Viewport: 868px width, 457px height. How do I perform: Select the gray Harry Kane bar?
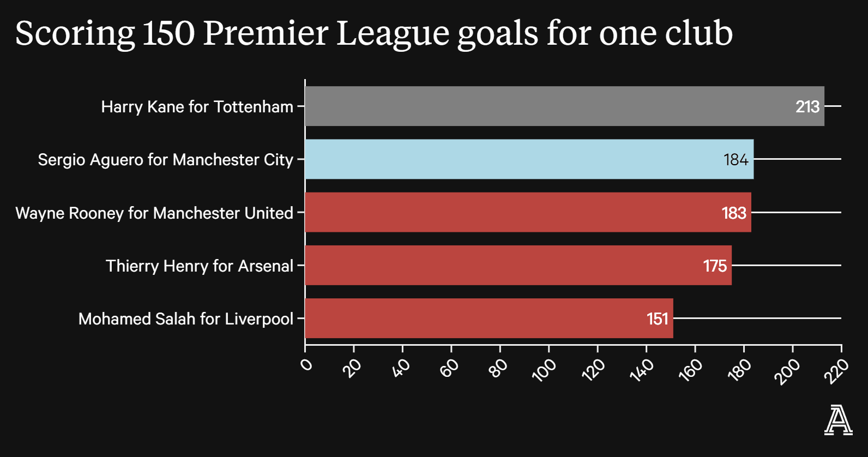click(x=545, y=106)
